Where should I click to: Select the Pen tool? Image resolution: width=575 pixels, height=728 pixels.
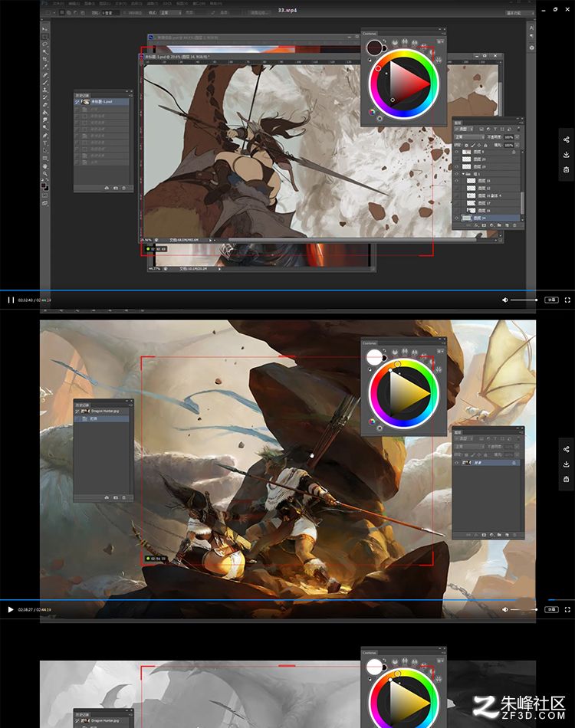44,134
